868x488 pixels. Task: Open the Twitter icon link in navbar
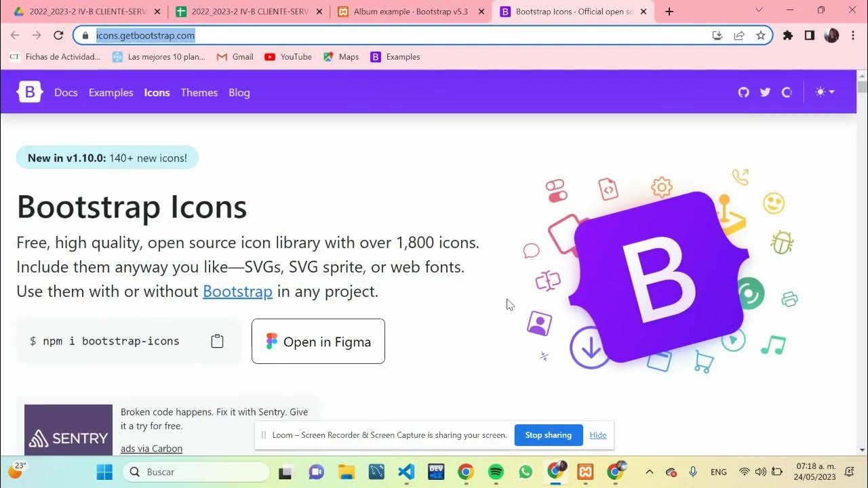point(766,92)
